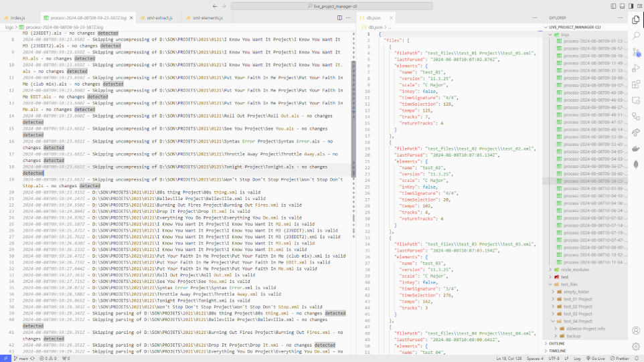Click Ln 18, Col 128 position status
The height and width of the screenshot is (362, 644).
pos(509,358)
